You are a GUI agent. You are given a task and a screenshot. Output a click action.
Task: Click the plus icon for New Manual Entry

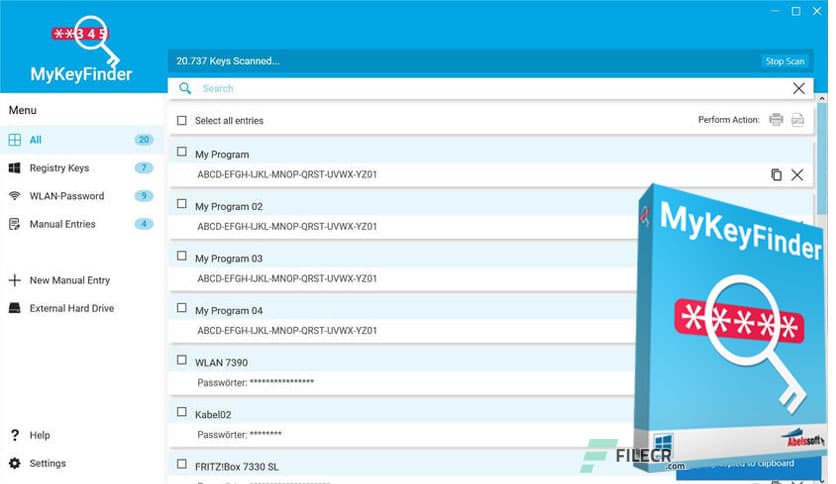tap(15, 280)
